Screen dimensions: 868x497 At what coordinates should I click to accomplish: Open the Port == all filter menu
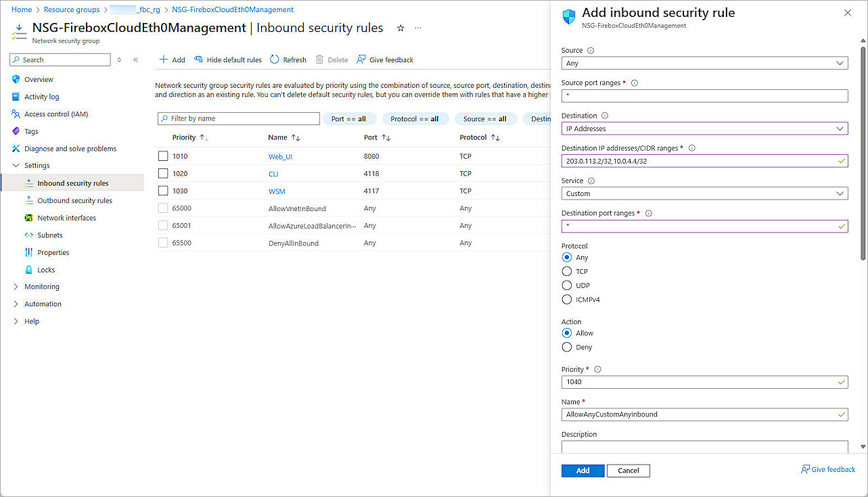coord(349,118)
